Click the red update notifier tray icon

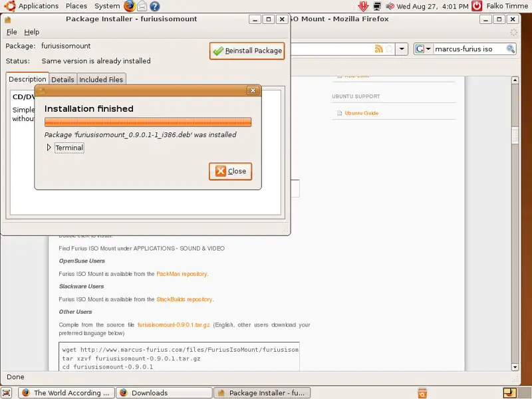click(x=363, y=6)
